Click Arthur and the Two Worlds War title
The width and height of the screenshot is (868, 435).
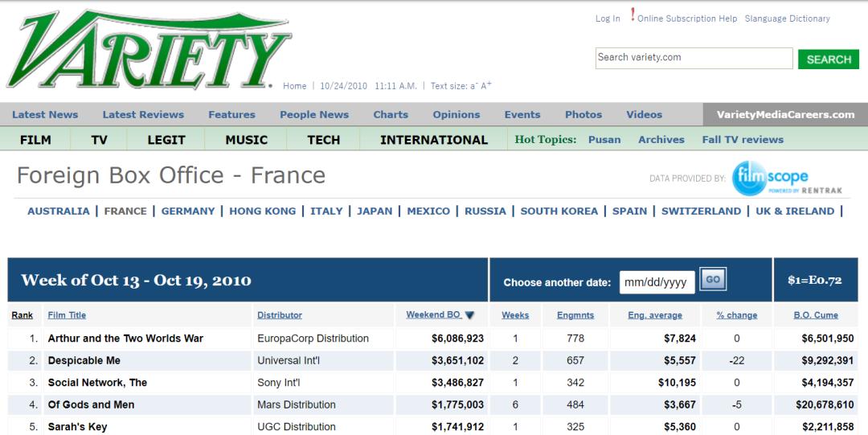[x=125, y=339]
